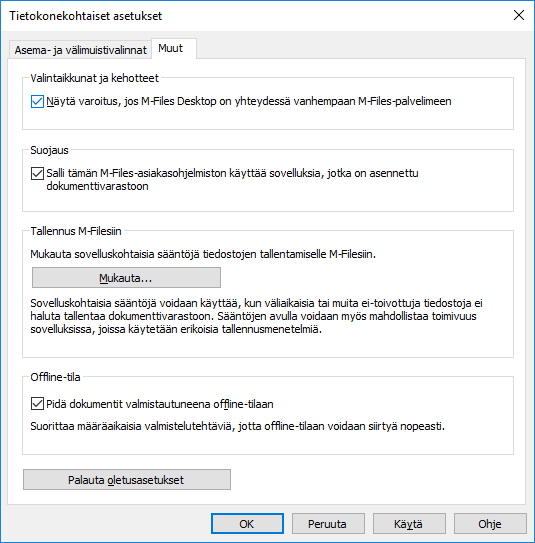Click the Valintaikkunat ja kehotteet heading
535x543 pixels.
coord(95,78)
